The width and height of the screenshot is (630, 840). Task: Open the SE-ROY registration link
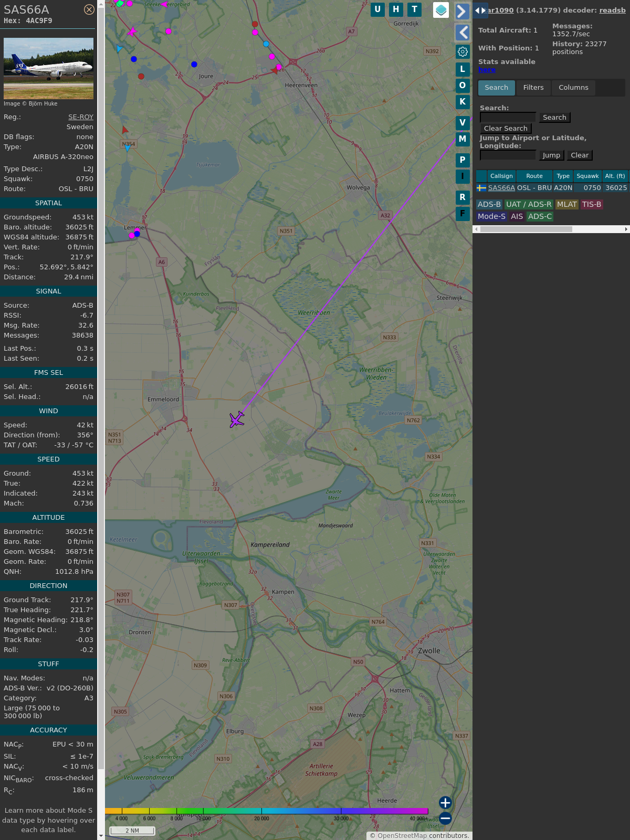[80, 117]
